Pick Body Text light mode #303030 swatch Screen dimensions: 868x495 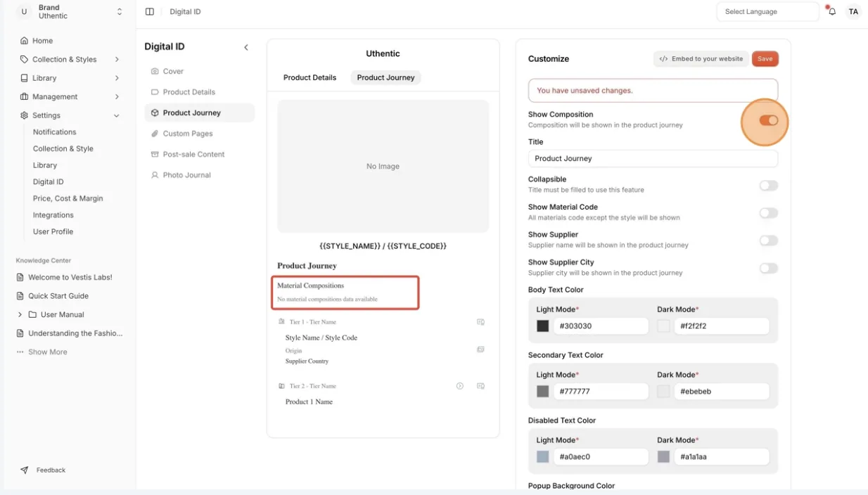click(x=543, y=326)
